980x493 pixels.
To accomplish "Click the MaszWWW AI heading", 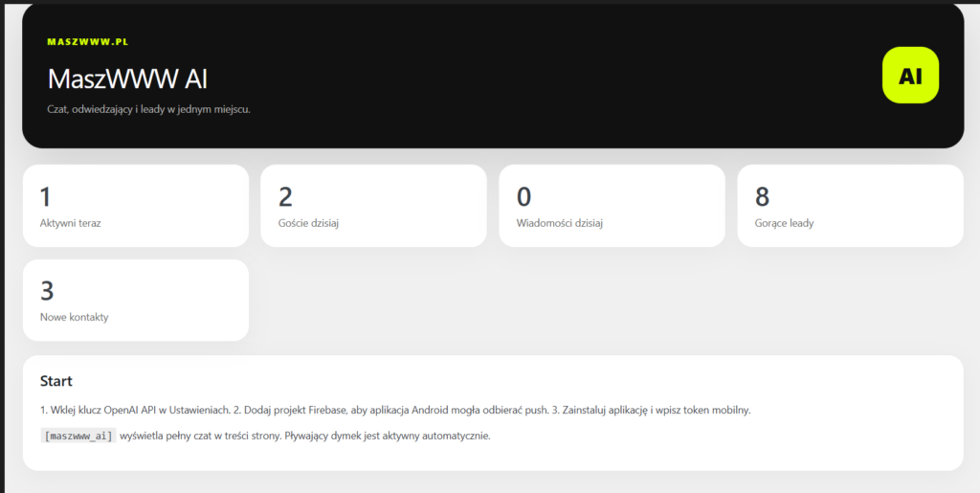I will pyautogui.click(x=127, y=78).
